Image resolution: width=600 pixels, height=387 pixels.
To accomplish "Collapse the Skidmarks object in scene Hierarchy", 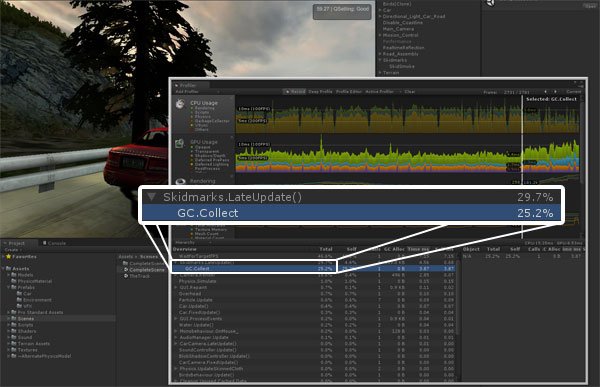I will (x=380, y=60).
